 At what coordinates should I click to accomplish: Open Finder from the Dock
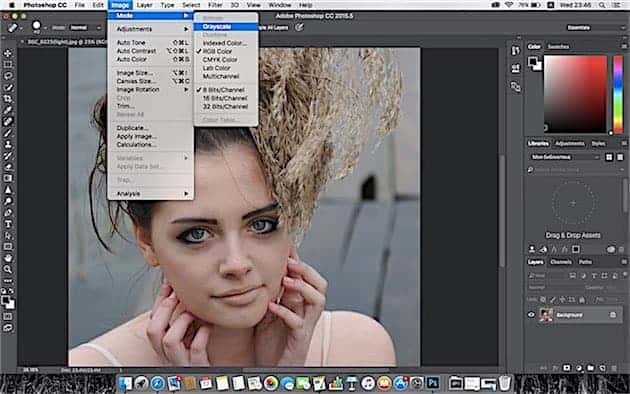125,383
